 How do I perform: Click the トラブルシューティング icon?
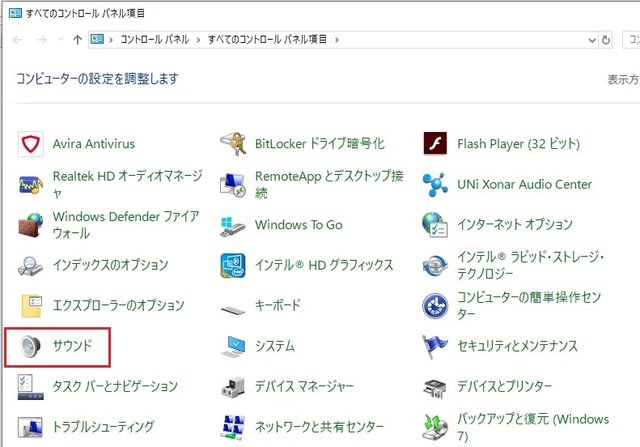[31, 428]
